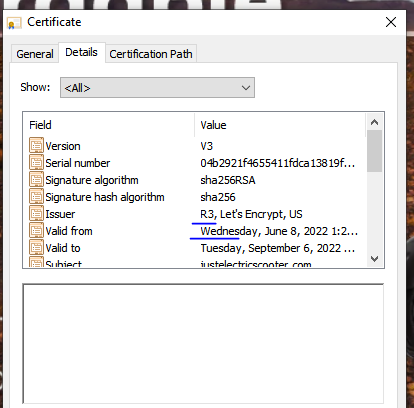The image size is (414, 408).
Task: Click the Version field icon
Action: (x=36, y=145)
